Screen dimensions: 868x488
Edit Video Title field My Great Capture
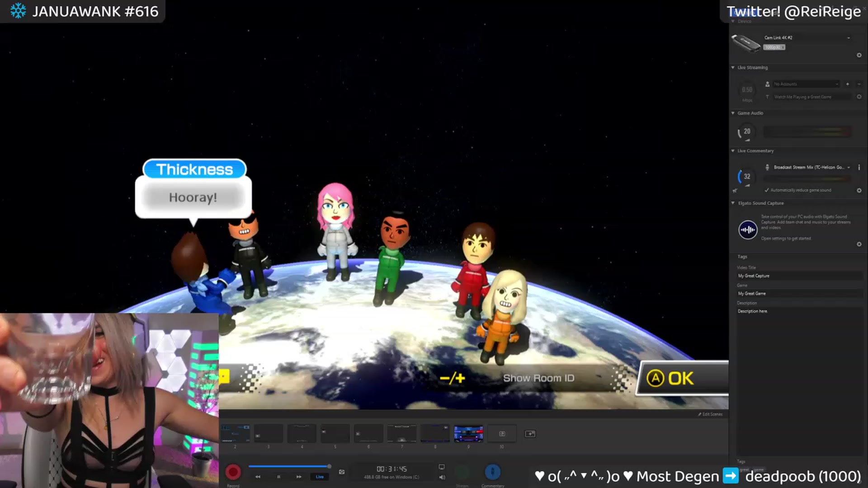799,276
